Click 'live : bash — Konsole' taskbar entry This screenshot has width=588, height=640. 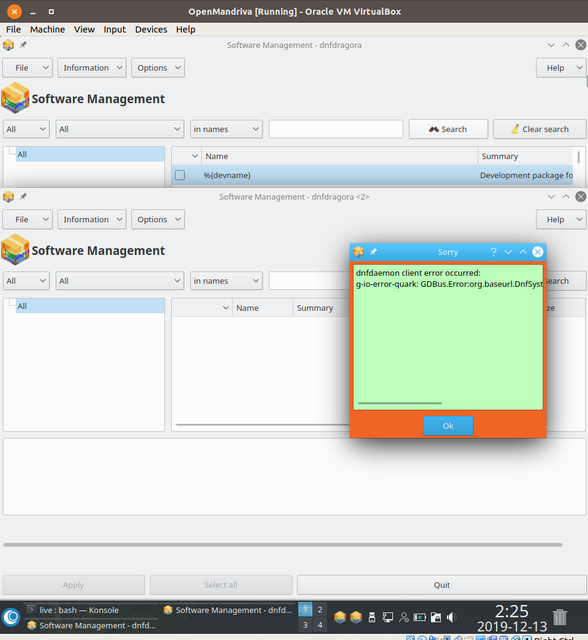tap(91, 610)
